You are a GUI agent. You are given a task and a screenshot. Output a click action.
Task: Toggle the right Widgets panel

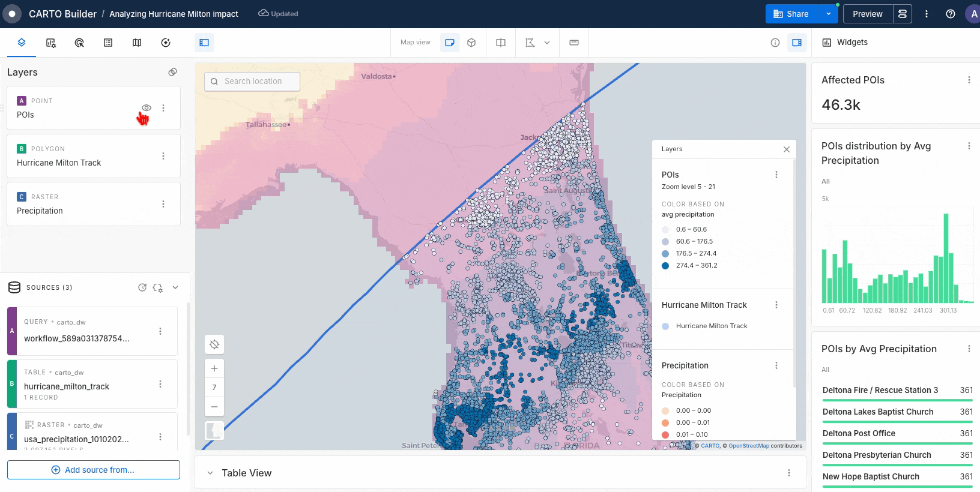tap(797, 43)
